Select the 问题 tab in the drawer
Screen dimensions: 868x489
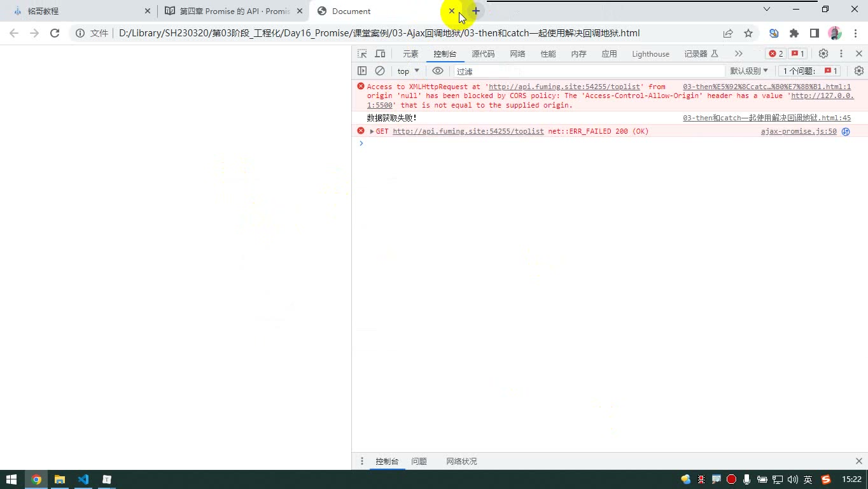[x=419, y=461]
